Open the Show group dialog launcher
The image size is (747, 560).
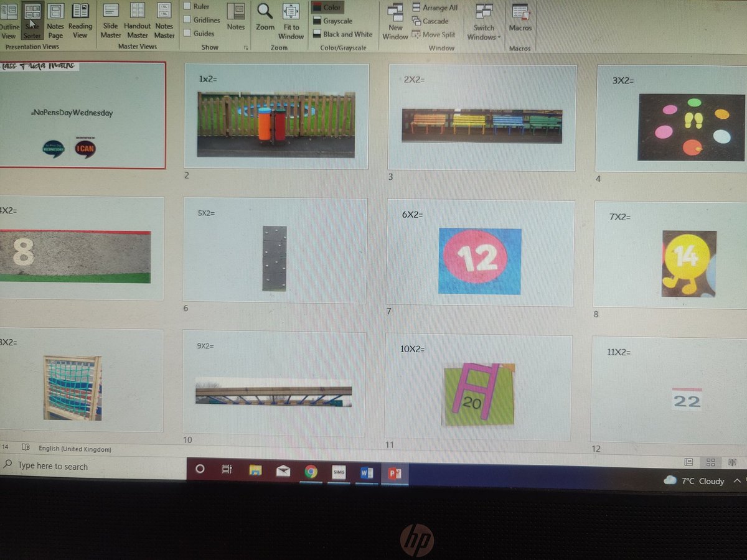point(246,48)
